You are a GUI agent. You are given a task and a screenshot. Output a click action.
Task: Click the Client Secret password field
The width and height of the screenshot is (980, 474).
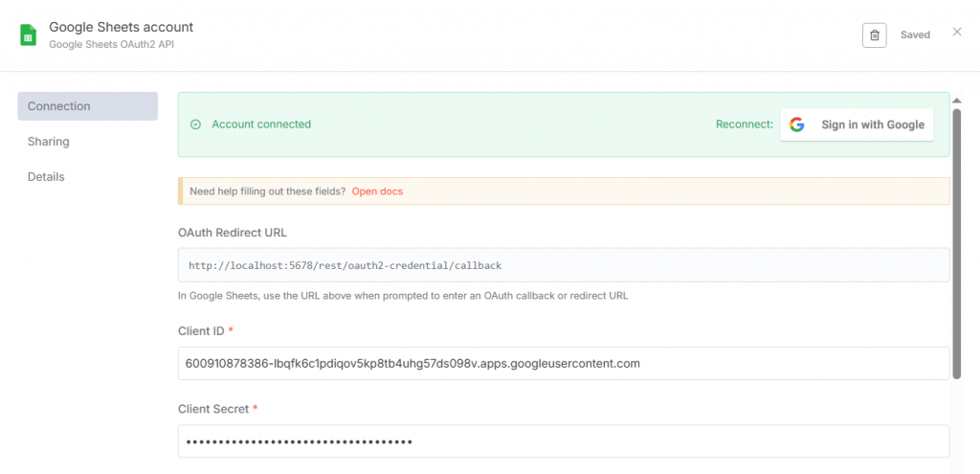pyautogui.click(x=564, y=441)
